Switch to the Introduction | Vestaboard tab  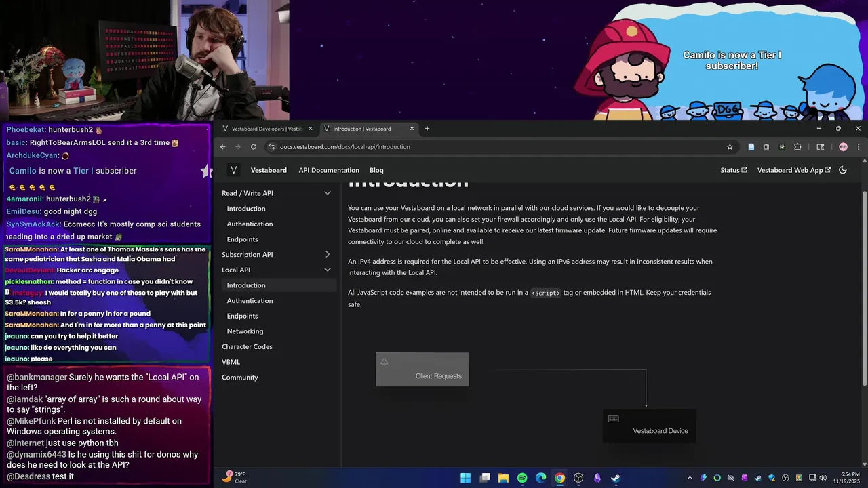tap(368, 129)
